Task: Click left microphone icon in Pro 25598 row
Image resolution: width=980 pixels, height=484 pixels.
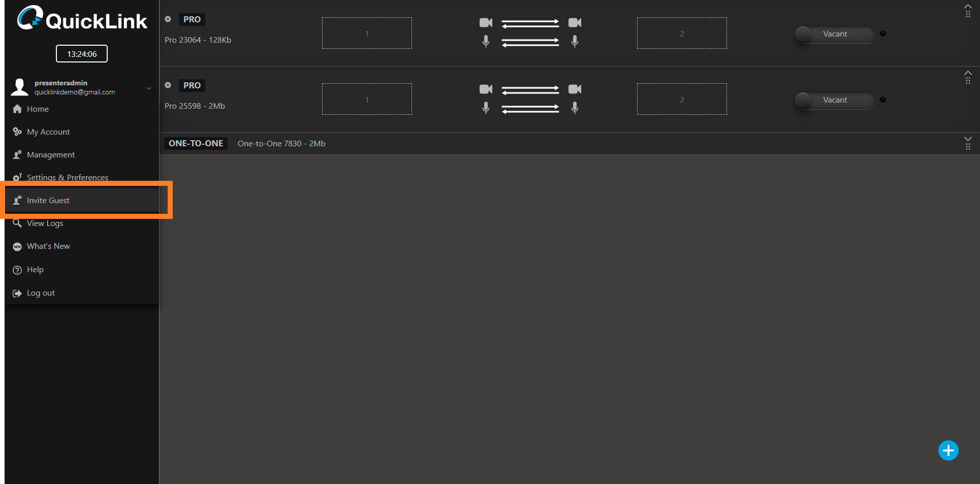Action: tap(486, 108)
